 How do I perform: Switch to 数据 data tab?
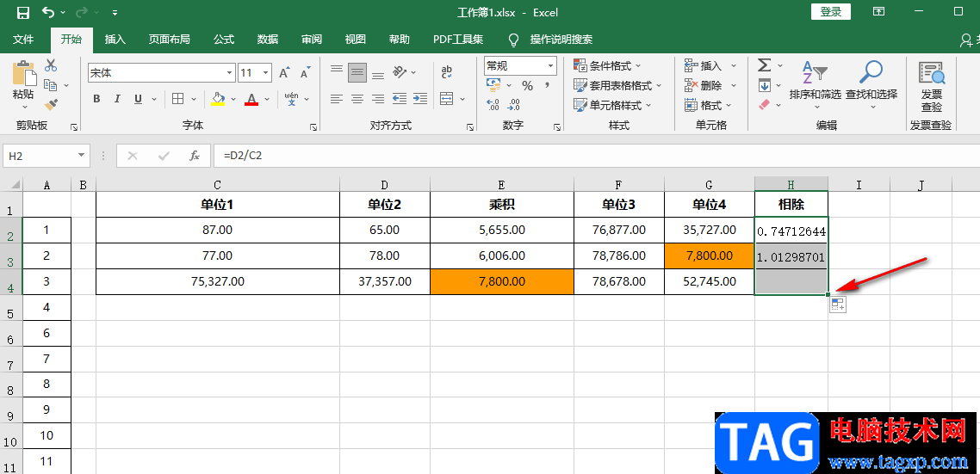(268, 40)
